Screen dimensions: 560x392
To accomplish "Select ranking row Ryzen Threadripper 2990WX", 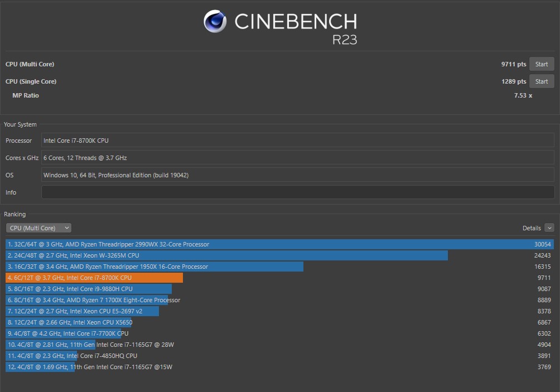I will (279, 244).
